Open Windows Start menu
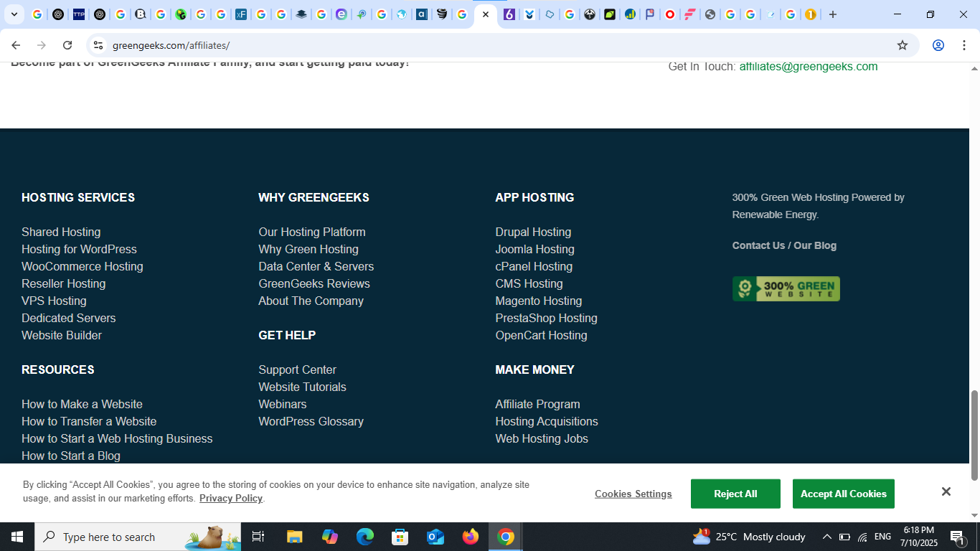This screenshot has height=551, width=980. (17, 537)
